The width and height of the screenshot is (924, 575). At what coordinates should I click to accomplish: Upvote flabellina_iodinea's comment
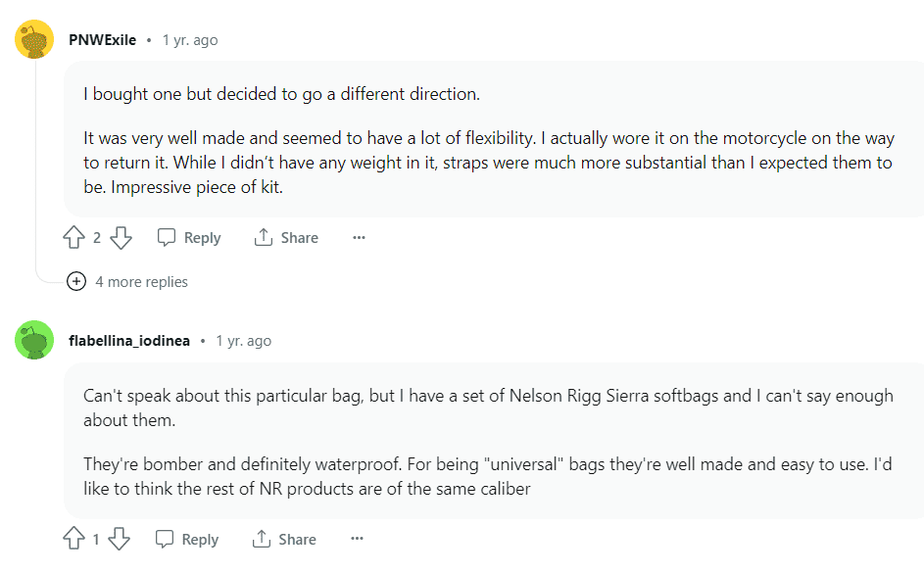click(74, 539)
